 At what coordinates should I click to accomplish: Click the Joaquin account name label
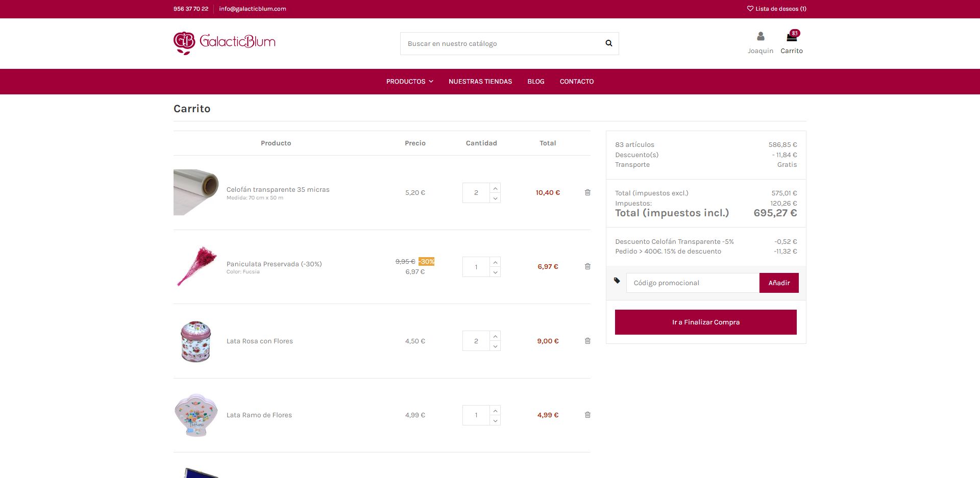[x=761, y=51]
